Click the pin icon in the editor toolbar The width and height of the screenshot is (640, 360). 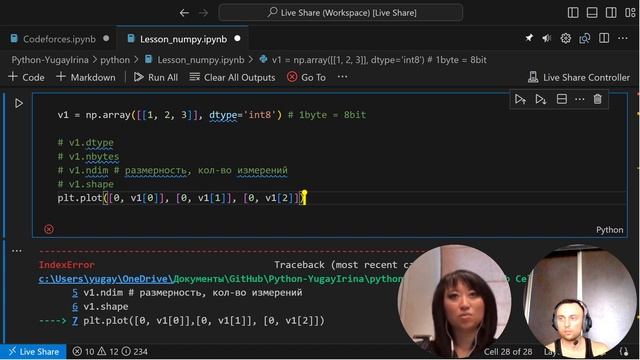click(x=529, y=38)
